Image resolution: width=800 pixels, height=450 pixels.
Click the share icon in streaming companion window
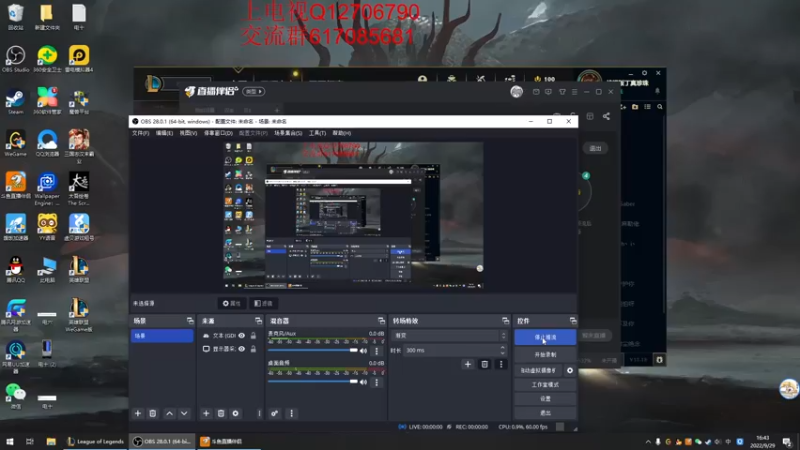(606, 116)
